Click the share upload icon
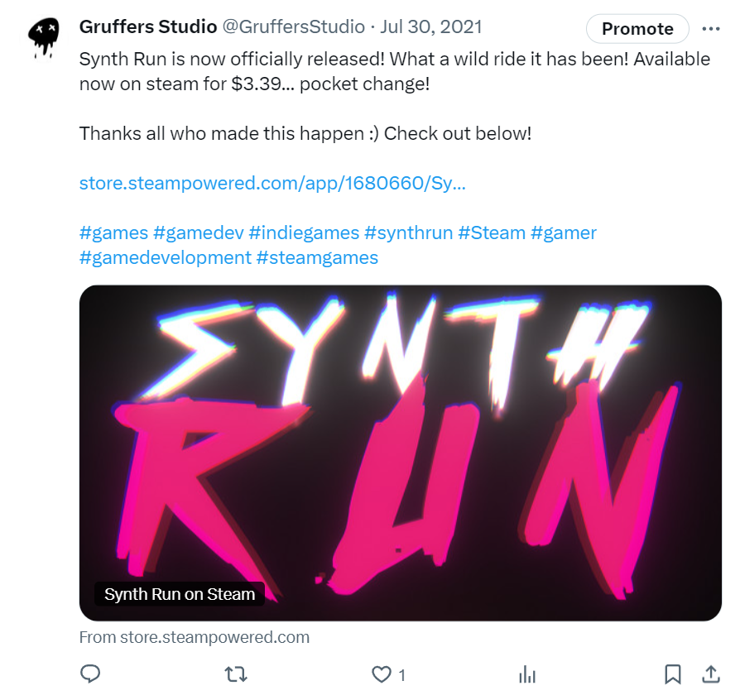The image size is (740, 700). [710, 674]
